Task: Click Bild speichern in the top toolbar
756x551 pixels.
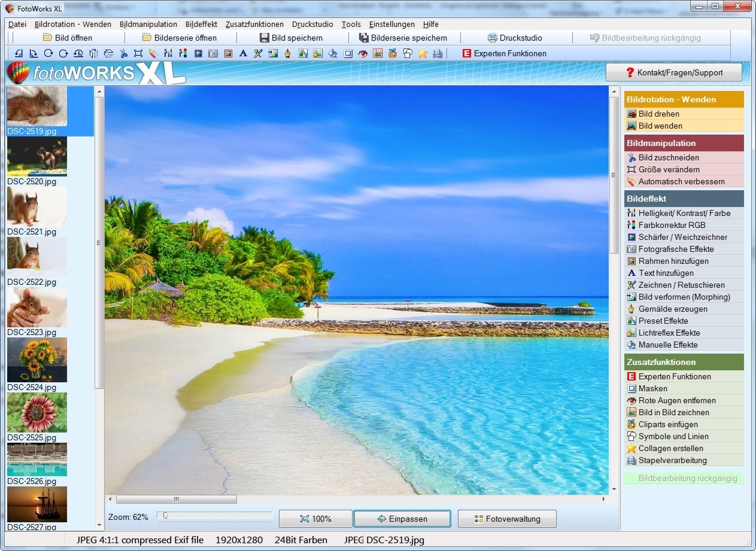Action: [291, 38]
